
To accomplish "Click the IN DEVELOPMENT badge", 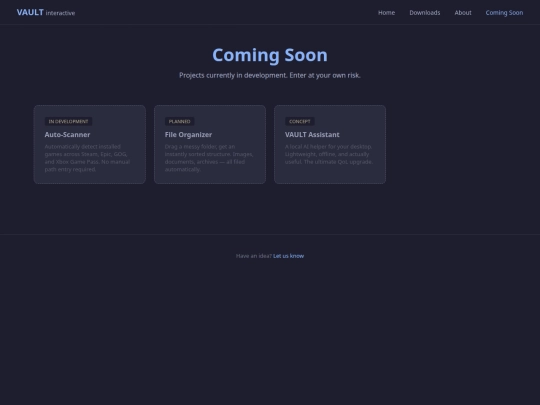I will pyautogui.click(x=68, y=121).
